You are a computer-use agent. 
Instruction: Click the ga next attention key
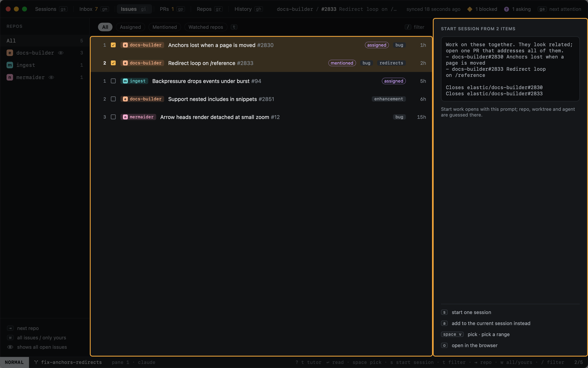click(542, 9)
